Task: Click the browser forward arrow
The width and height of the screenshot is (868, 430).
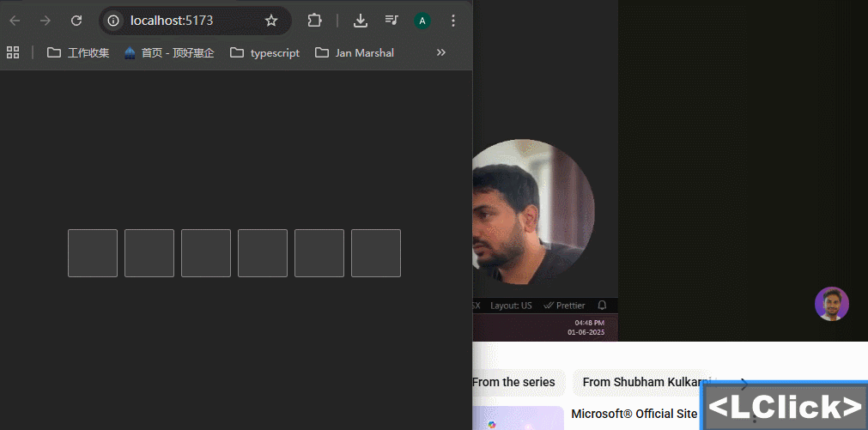Action: tap(46, 21)
